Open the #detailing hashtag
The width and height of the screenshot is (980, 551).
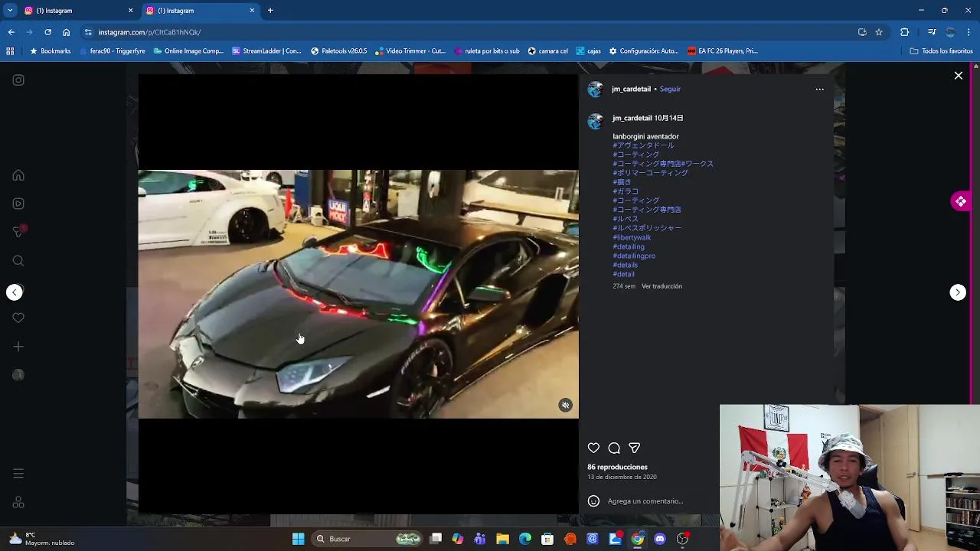click(629, 246)
